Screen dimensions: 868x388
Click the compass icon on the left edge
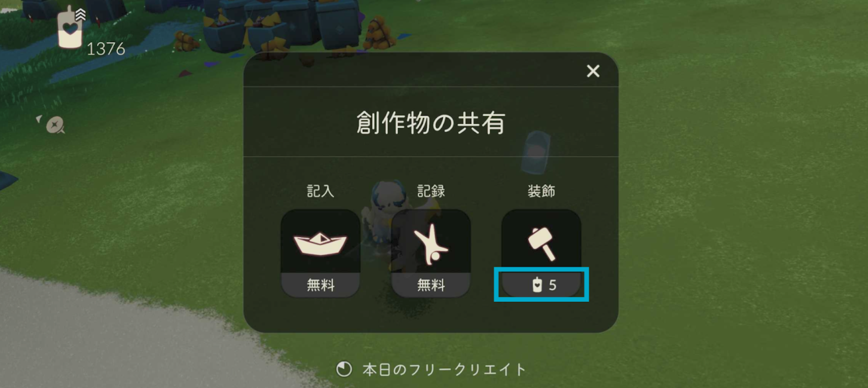pos(55,125)
